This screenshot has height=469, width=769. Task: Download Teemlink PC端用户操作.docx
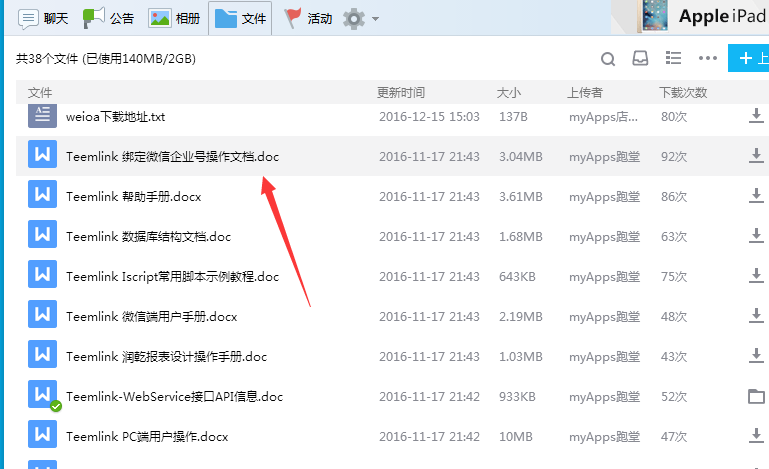tap(756, 436)
